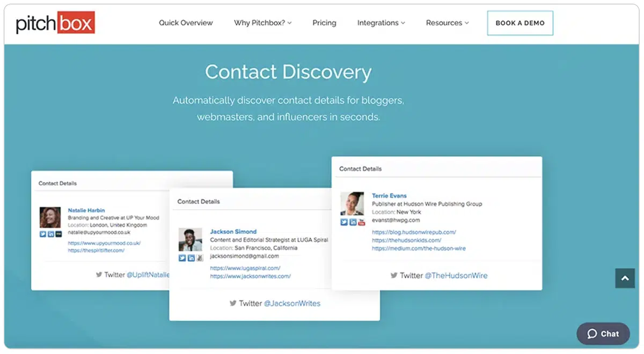
Task: Open the Jackson Simond name link
Action: (x=233, y=232)
